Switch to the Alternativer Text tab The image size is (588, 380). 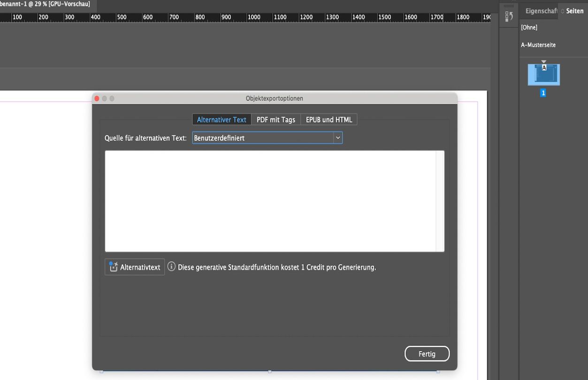click(221, 120)
